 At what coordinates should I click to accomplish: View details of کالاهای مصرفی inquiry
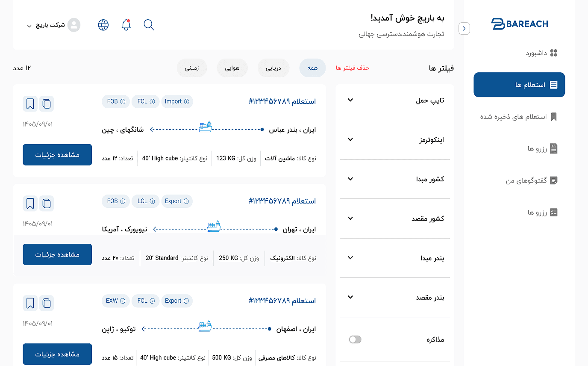57,354
